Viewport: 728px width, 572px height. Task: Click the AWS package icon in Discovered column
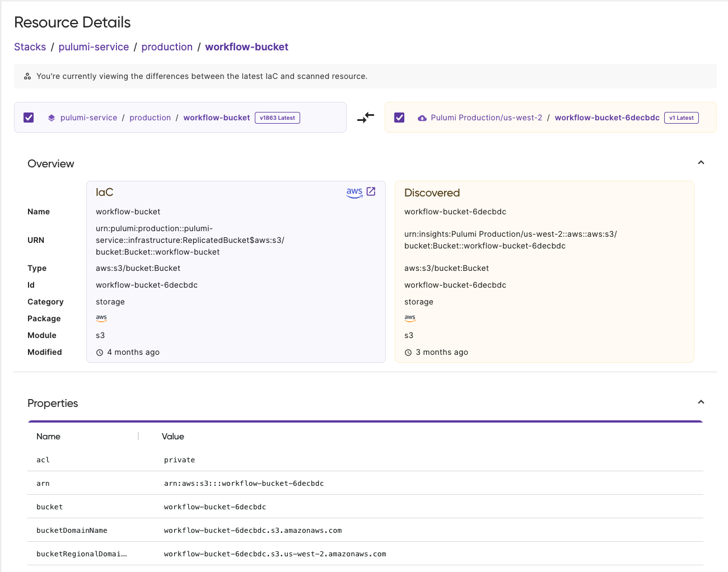pyautogui.click(x=410, y=318)
